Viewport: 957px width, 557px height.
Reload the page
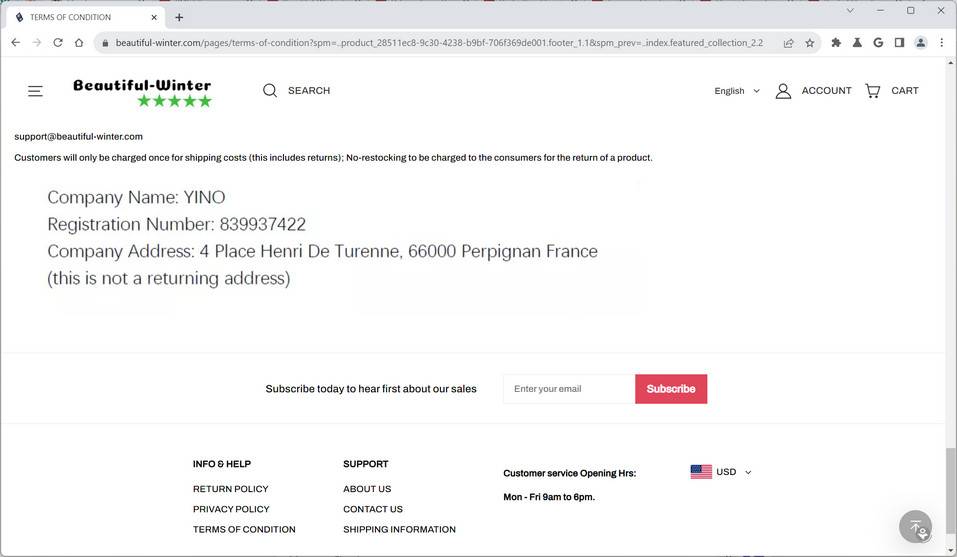(x=58, y=43)
